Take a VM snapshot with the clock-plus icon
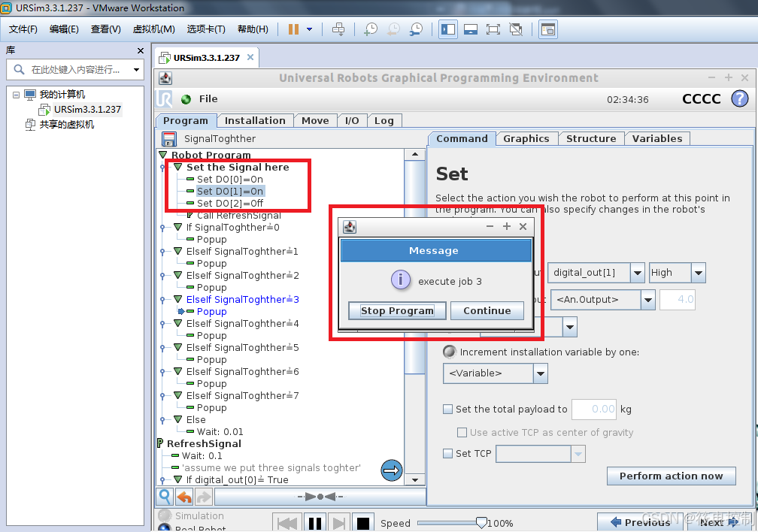The height and width of the screenshot is (532, 758). tap(371, 29)
